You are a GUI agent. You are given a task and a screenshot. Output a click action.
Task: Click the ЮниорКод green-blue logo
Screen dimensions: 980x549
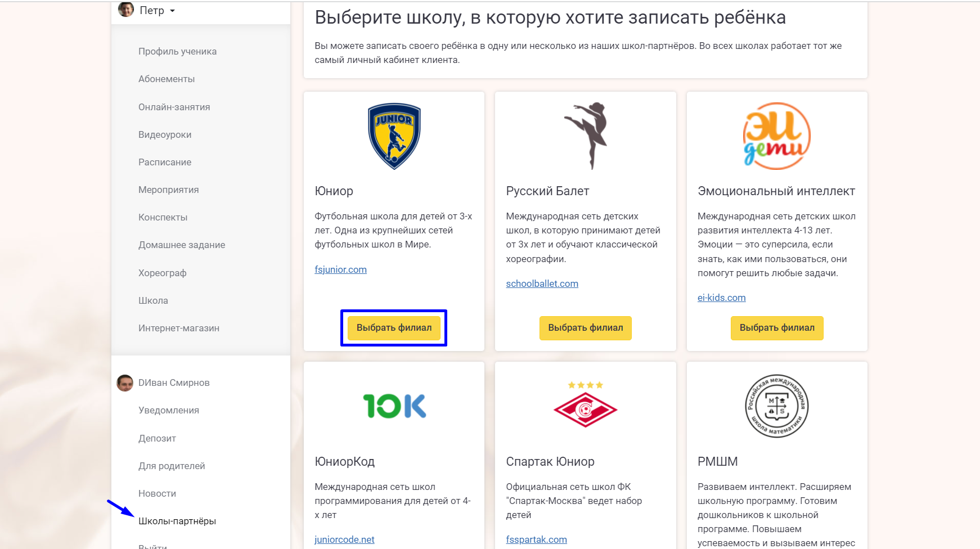(x=394, y=406)
